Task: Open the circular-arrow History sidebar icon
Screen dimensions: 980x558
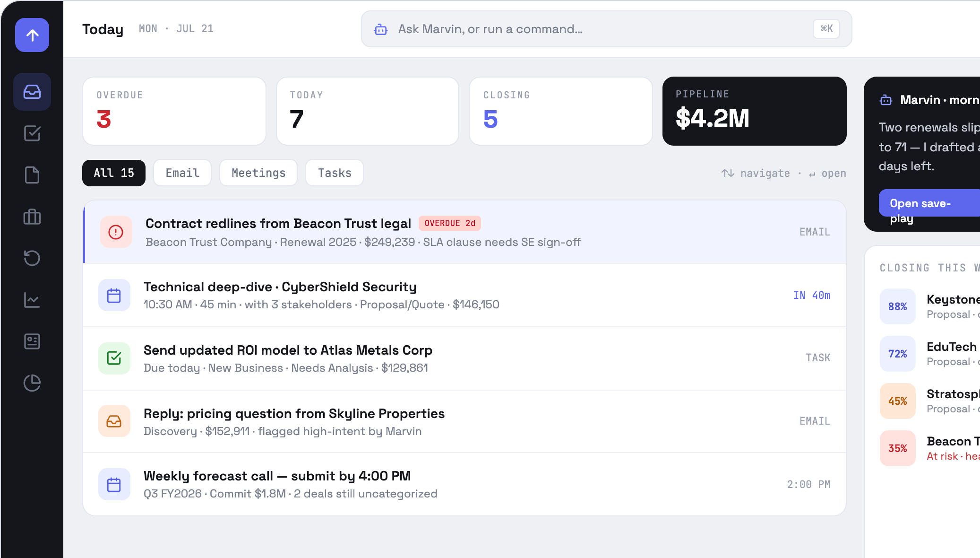Action: click(32, 258)
